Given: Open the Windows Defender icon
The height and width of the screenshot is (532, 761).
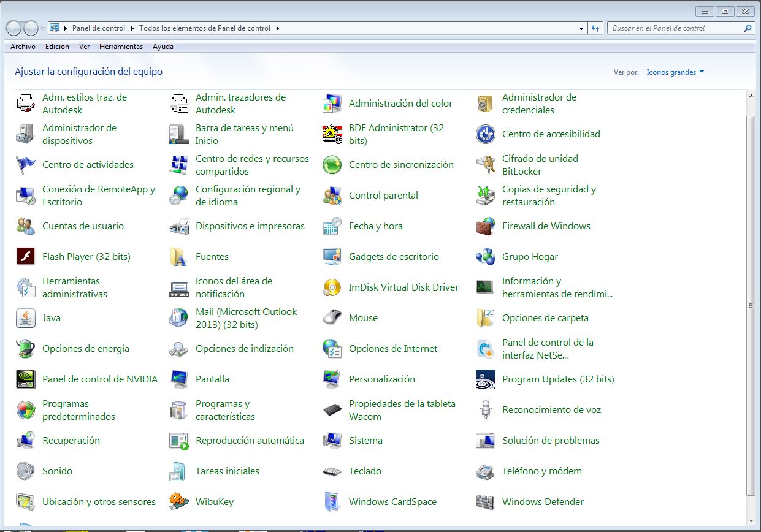Looking at the screenshot, I should tap(486, 502).
